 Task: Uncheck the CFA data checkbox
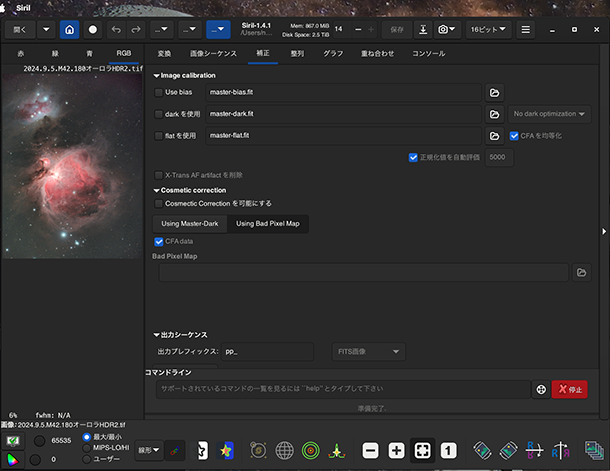pos(159,241)
